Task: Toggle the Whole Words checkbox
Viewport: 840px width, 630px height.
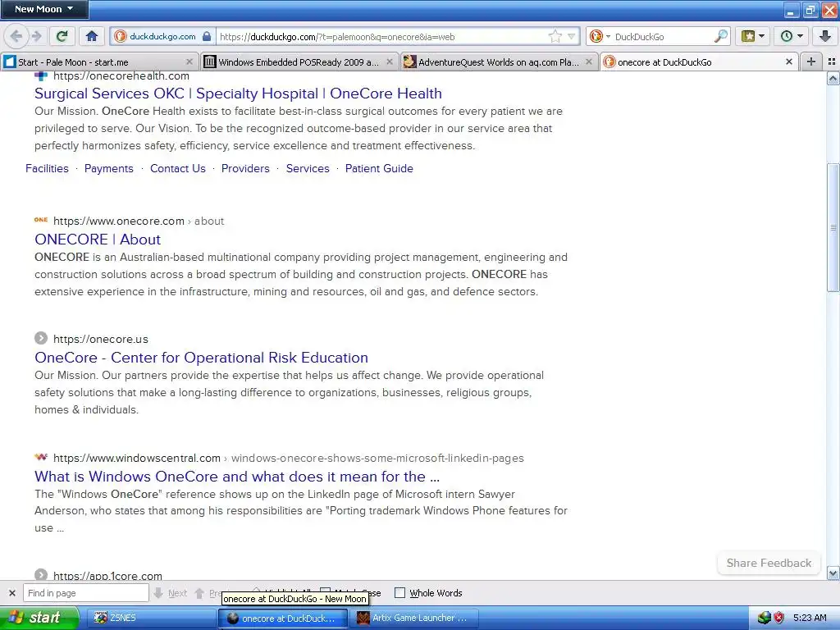Action: tap(399, 592)
